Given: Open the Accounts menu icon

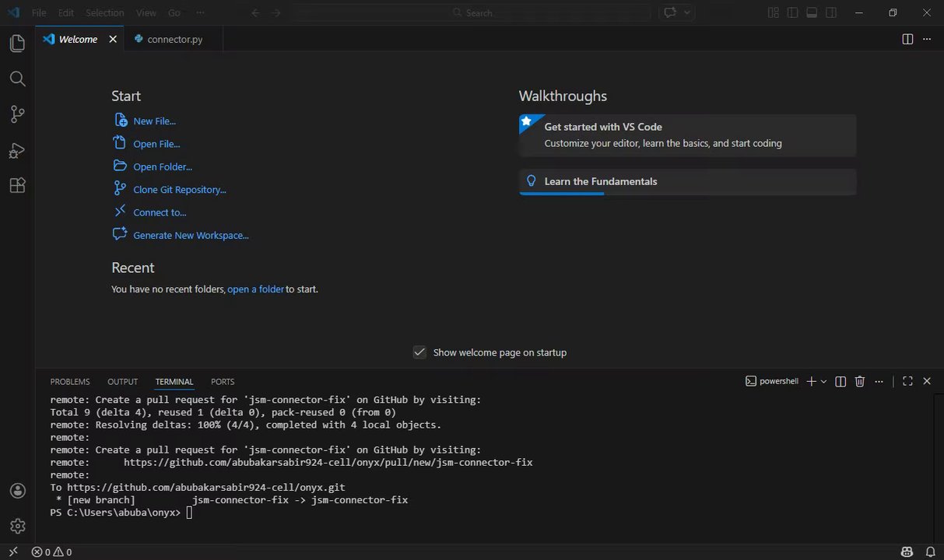Looking at the screenshot, I should pyautogui.click(x=17, y=491).
